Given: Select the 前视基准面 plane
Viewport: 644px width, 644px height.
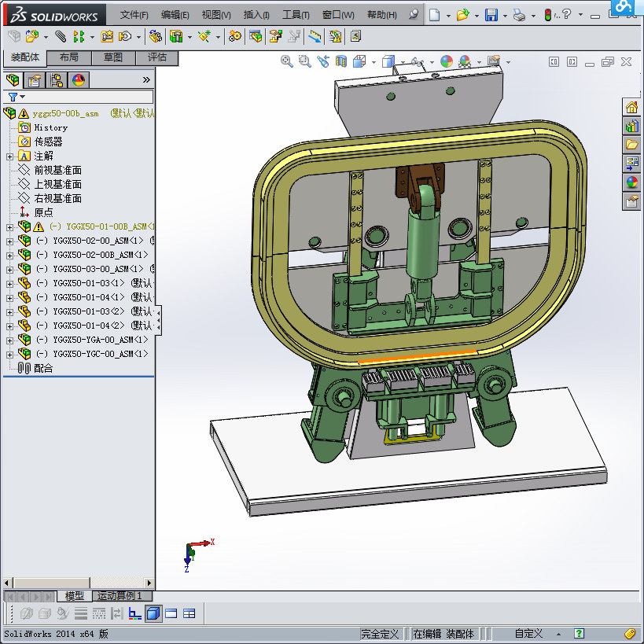Looking at the screenshot, I should point(58,170).
